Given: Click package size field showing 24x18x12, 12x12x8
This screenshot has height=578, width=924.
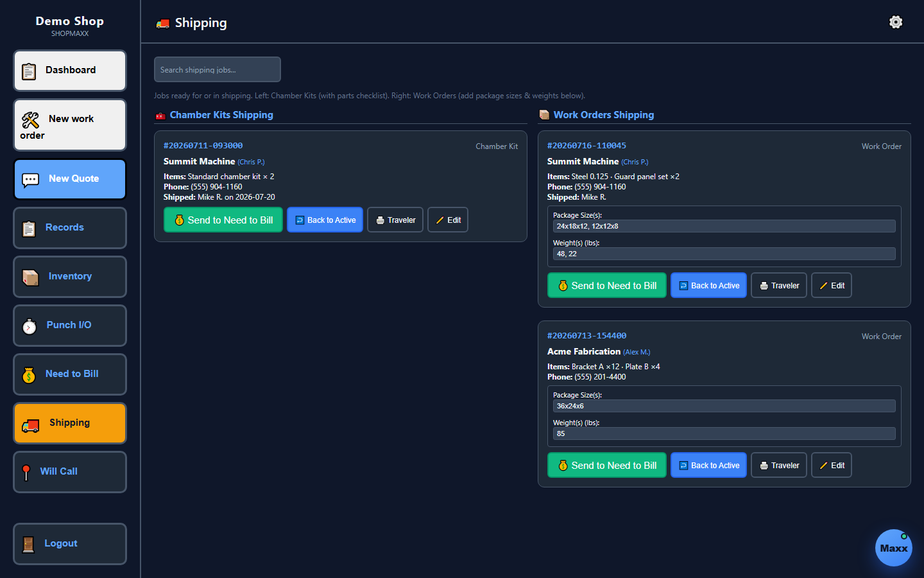Looking at the screenshot, I should click(x=724, y=226).
